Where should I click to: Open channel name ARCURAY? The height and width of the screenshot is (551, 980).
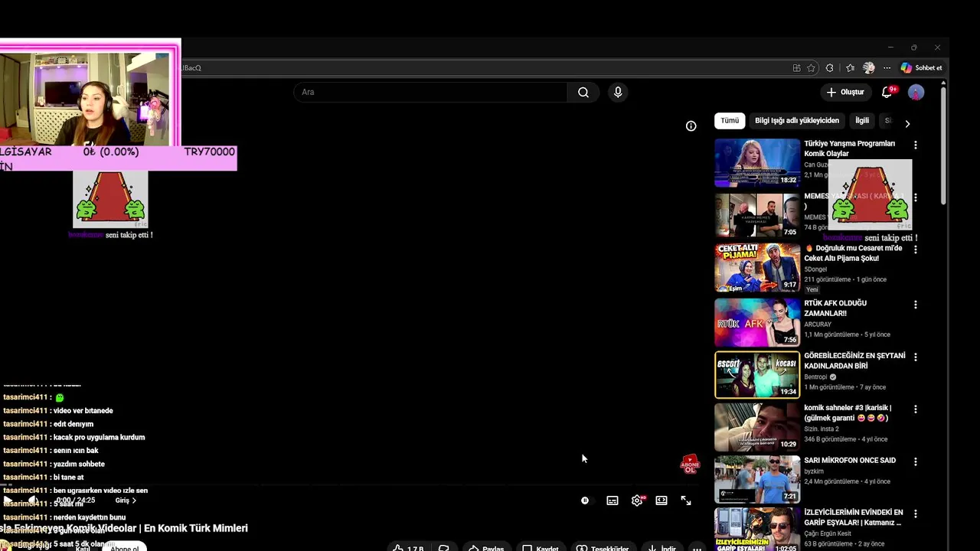click(818, 324)
